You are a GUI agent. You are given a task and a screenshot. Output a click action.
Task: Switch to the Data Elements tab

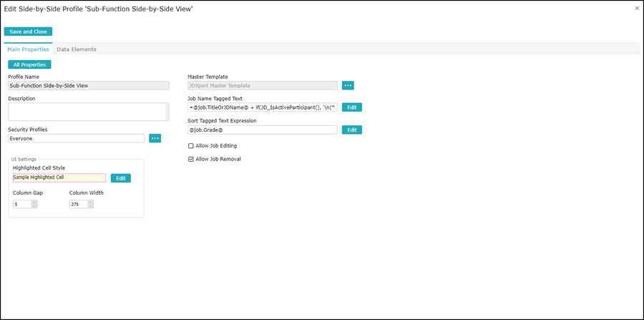click(x=77, y=49)
